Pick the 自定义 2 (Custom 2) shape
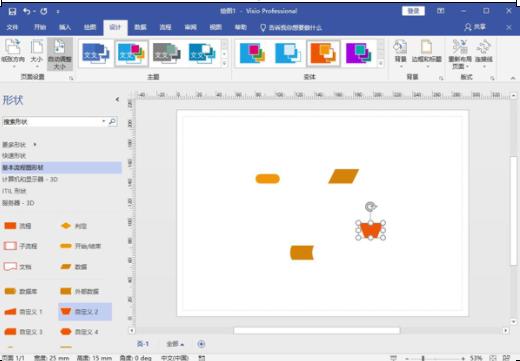The width and height of the screenshot is (520, 361). (85, 312)
